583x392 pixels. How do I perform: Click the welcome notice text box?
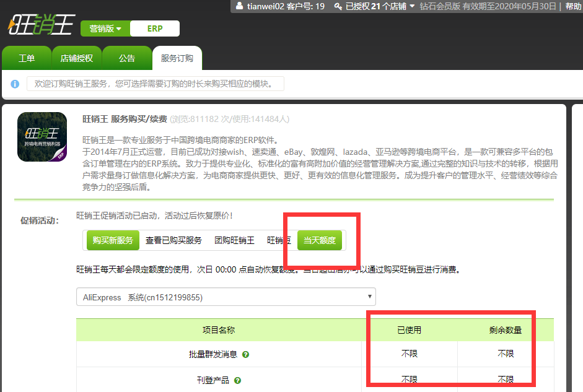(156, 84)
